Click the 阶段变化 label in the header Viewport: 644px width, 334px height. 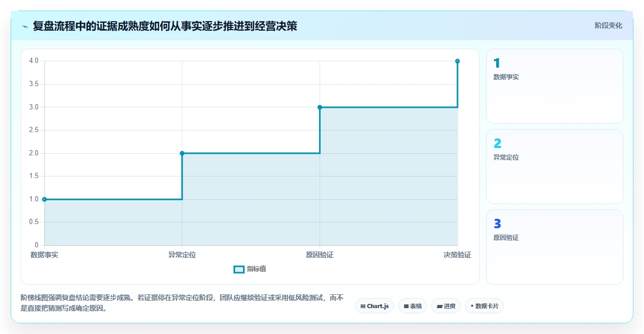[x=608, y=25]
